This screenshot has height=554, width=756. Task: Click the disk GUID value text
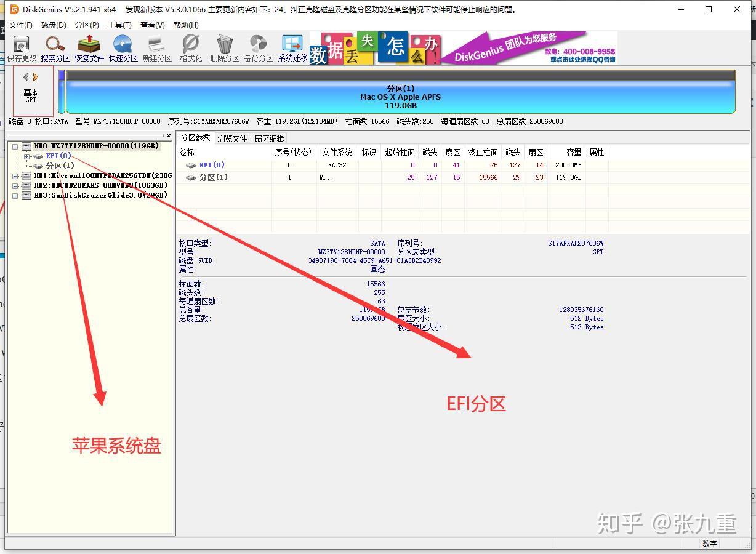click(374, 260)
